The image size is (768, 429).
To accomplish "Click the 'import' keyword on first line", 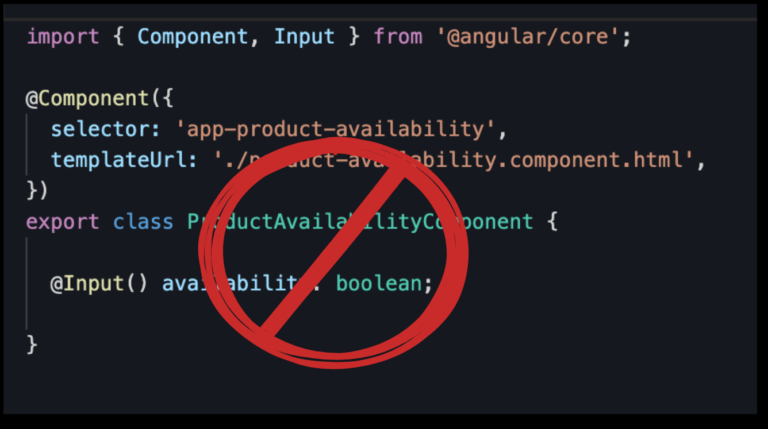I will point(63,37).
